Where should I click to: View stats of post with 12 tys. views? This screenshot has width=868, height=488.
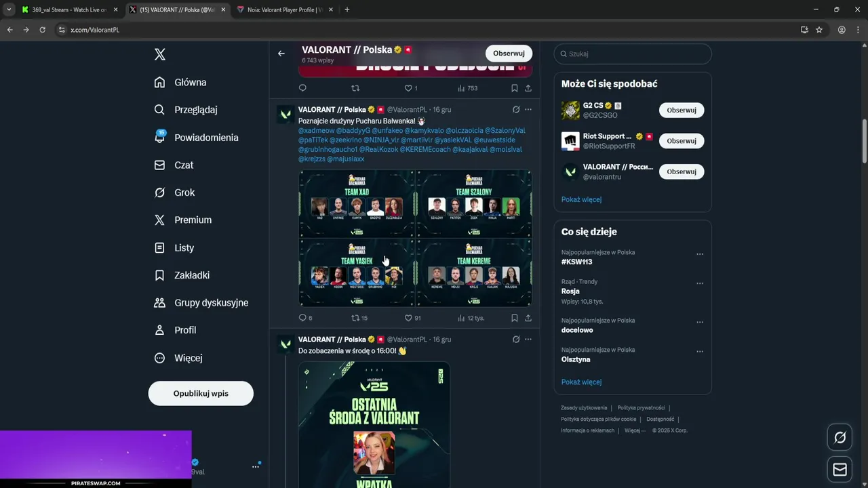click(471, 318)
